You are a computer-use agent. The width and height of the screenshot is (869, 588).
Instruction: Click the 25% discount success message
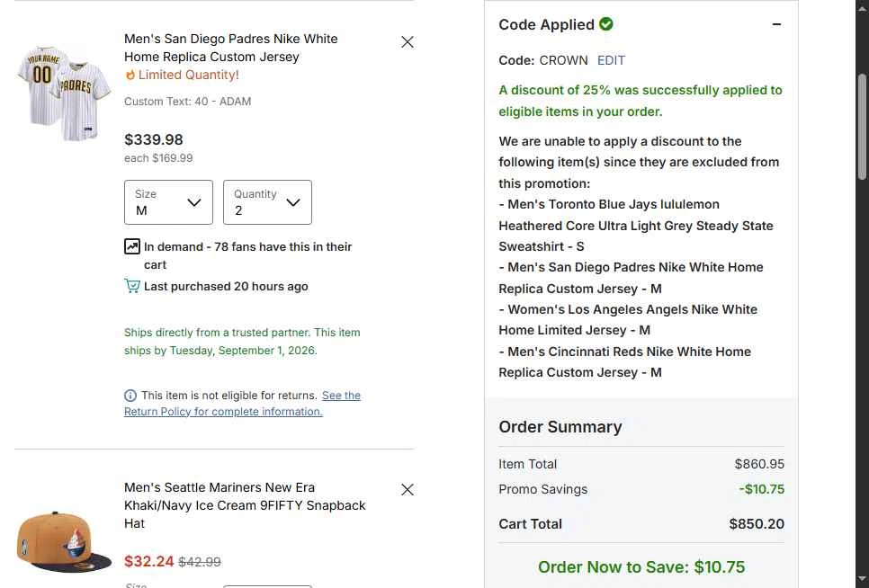(641, 101)
